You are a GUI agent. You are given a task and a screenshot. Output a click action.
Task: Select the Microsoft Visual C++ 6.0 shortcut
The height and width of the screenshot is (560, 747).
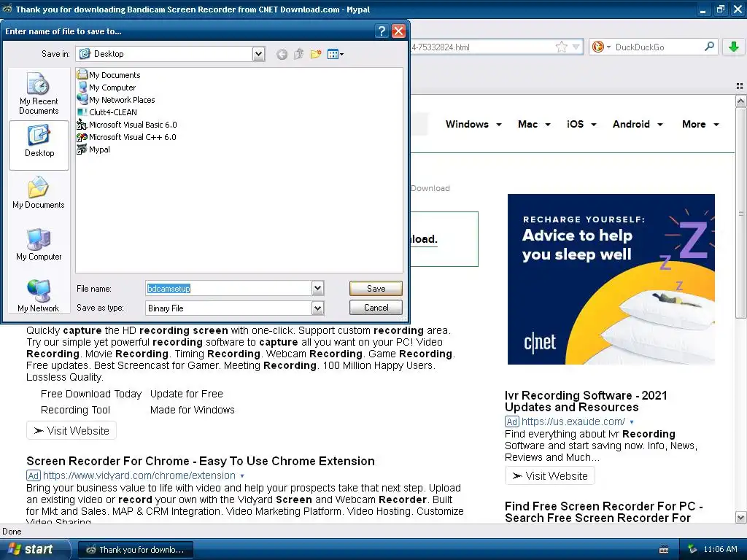tap(127, 136)
